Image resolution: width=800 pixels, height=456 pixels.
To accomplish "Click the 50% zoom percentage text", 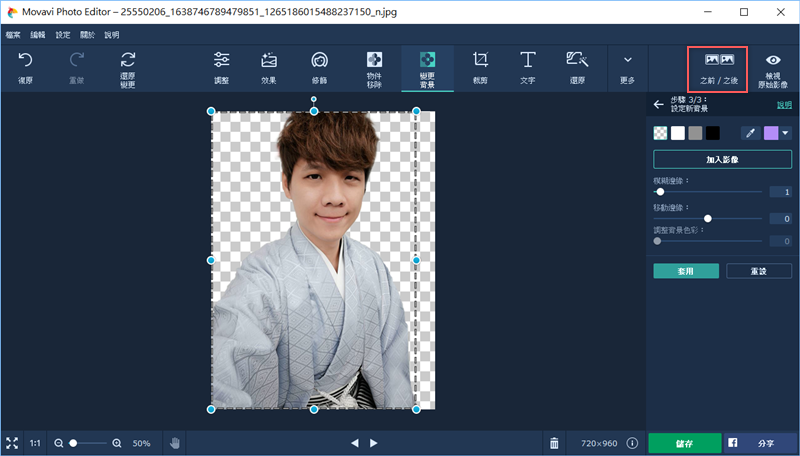I will coord(141,443).
